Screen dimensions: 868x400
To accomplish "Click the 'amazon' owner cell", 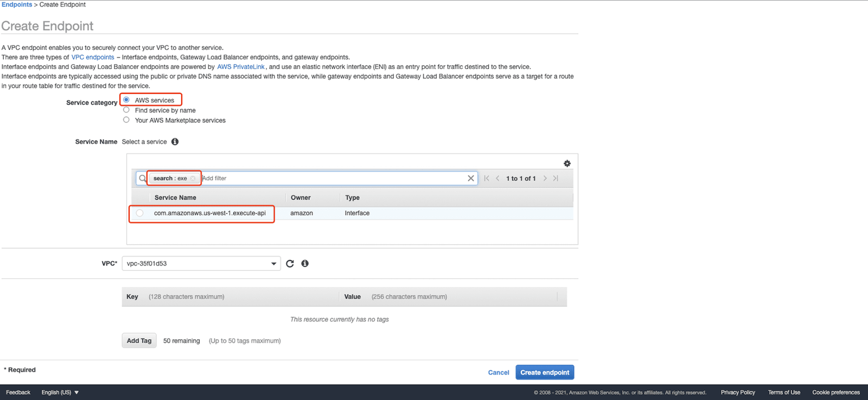I will click(302, 213).
